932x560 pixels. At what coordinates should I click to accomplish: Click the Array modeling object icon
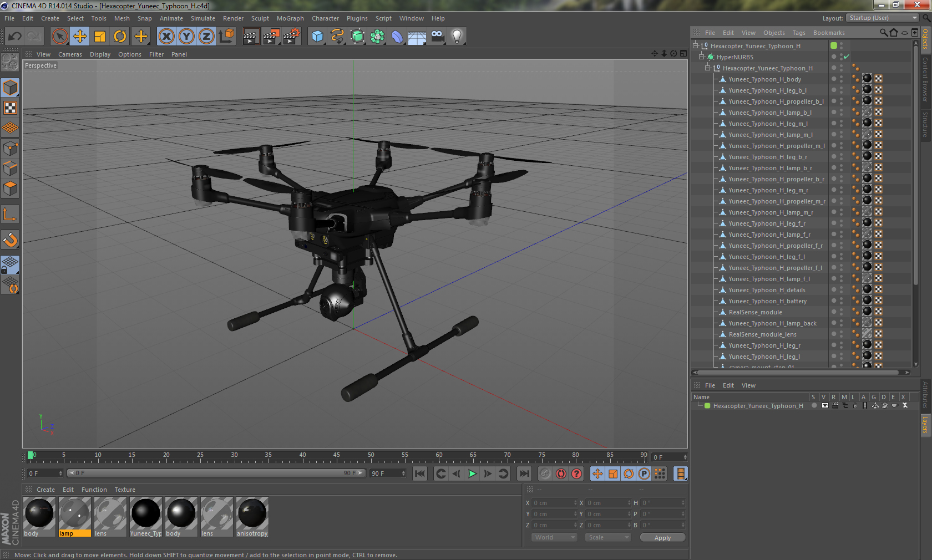pyautogui.click(x=377, y=37)
